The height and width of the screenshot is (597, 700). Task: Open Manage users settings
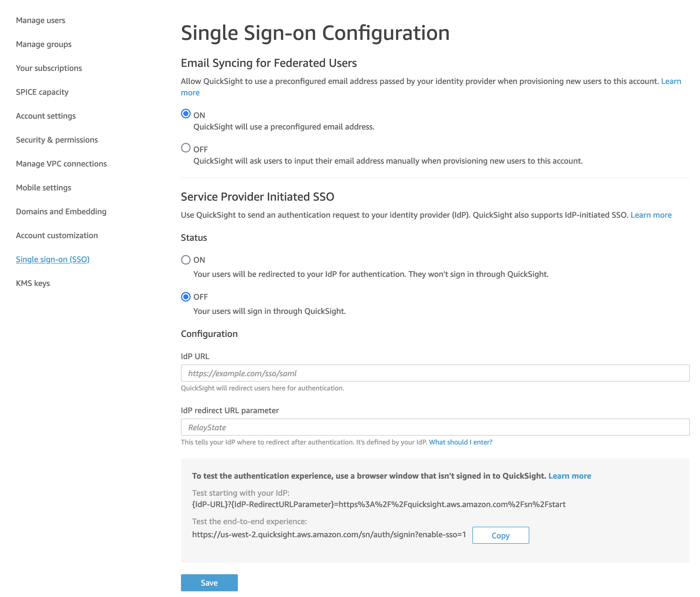pos(40,20)
